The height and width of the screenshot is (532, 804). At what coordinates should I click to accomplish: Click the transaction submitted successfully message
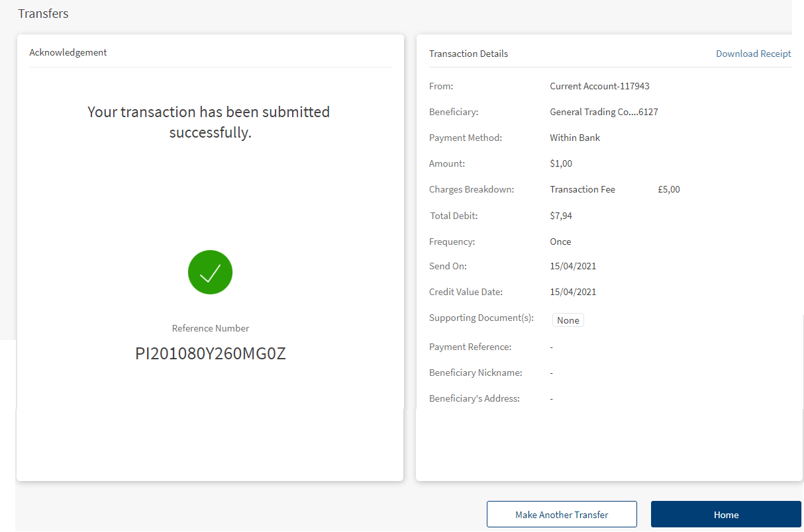(209, 122)
